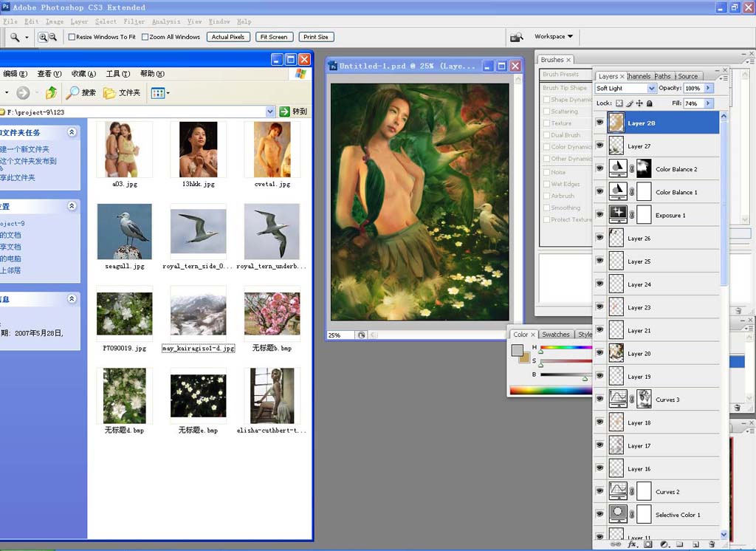Click the lock transparent pixels icon
The height and width of the screenshot is (551, 756).
pos(619,103)
